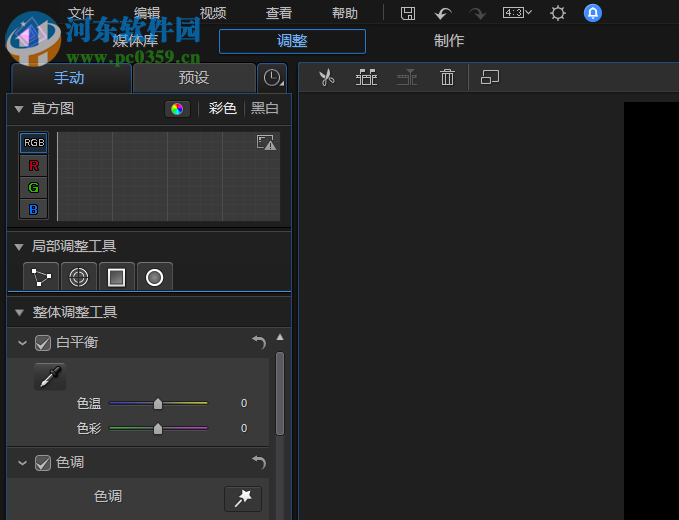Open settings gear icon

click(558, 13)
